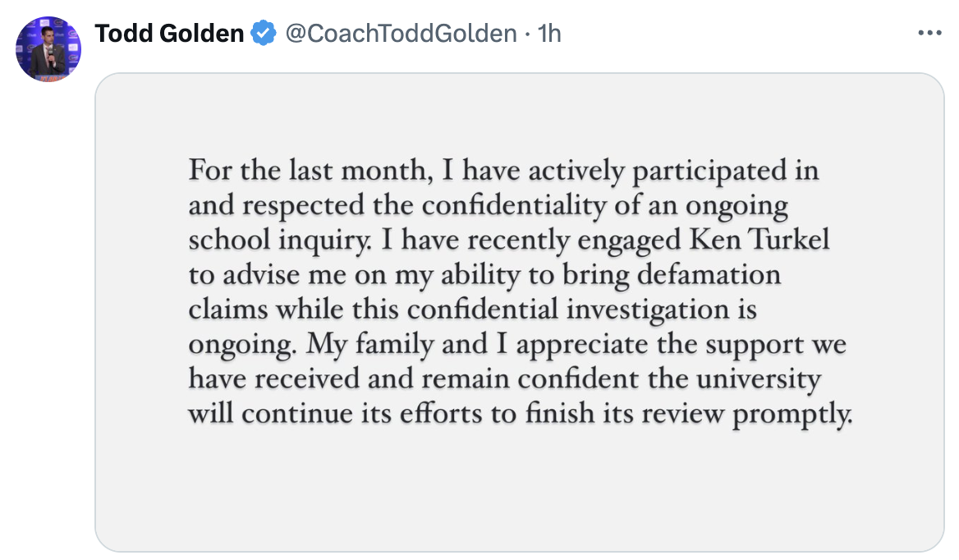Click the blue verified checkmark badge
The image size is (959, 560).
point(264,33)
